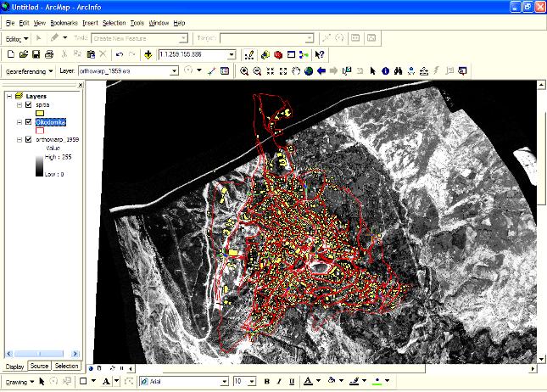The image size is (547, 392).
Task: Click Fixed Zoom In icon
Action: point(270,71)
